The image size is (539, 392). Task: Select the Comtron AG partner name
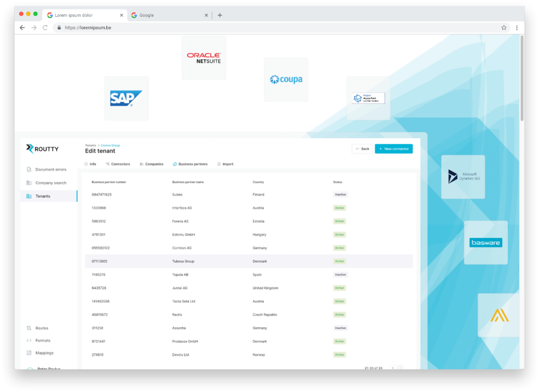pos(182,248)
